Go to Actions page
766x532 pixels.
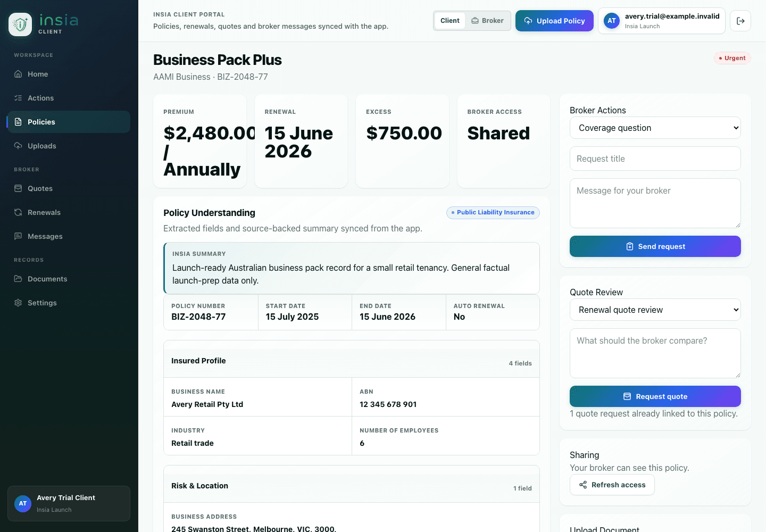(x=68, y=98)
